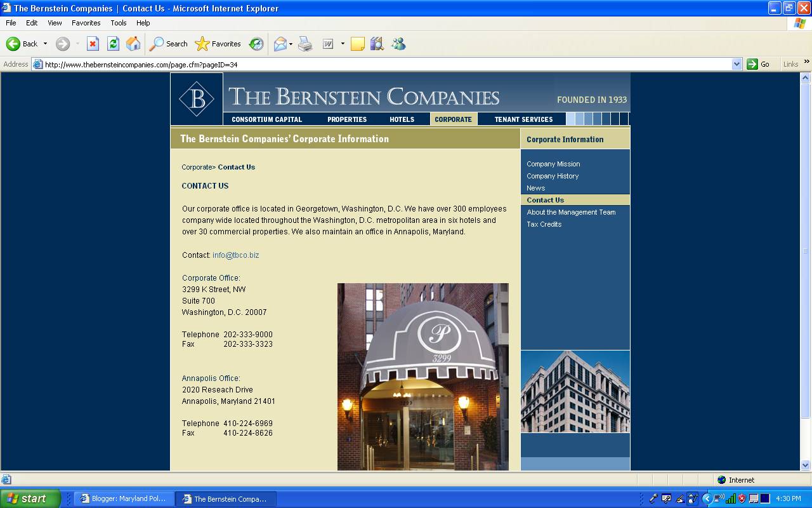Go back with the green Back button
Image resolution: width=812 pixels, height=508 pixels.
coord(22,44)
